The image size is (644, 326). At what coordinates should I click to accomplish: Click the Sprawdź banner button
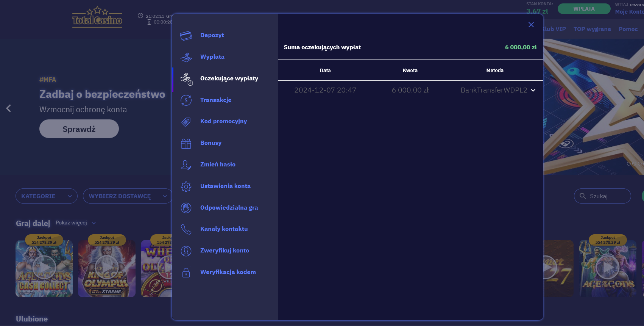79,129
